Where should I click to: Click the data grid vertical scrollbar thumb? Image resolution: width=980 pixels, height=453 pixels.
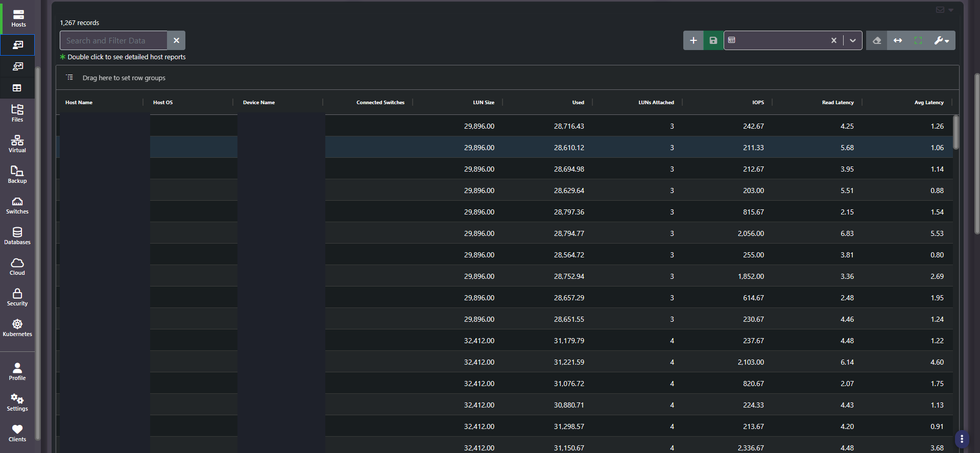pos(956,132)
